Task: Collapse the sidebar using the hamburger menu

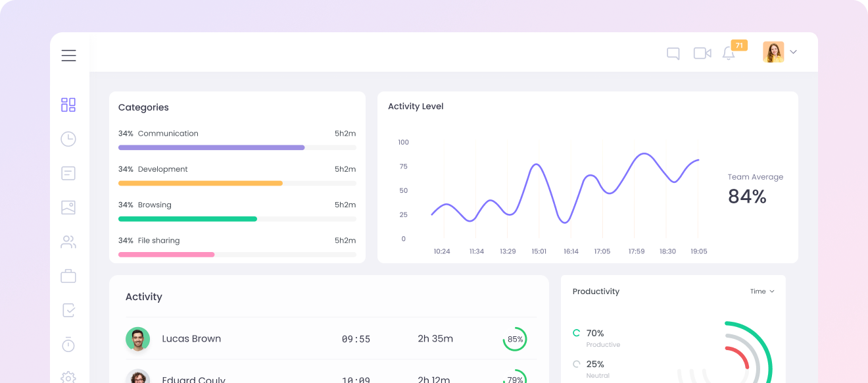Action: (x=68, y=55)
